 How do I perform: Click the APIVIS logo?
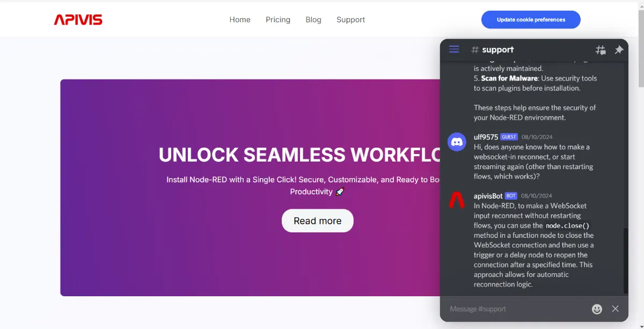click(x=78, y=19)
